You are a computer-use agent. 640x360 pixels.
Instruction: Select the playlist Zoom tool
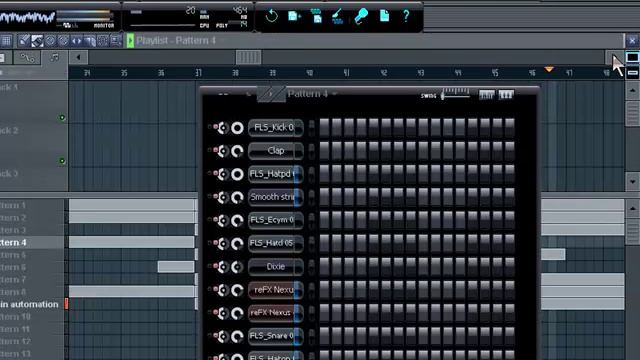coord(116,40)
